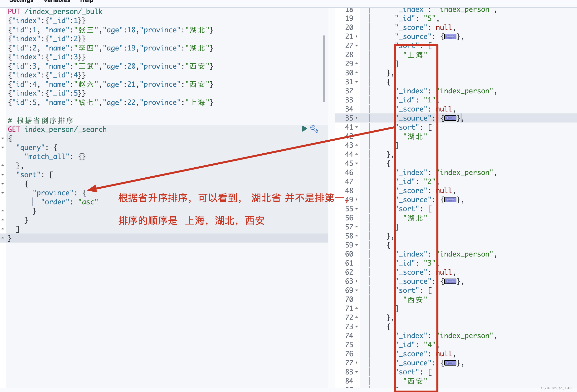Click line number 35 in response gutter
Screen dimensions: 577x392
click(349, 118)
